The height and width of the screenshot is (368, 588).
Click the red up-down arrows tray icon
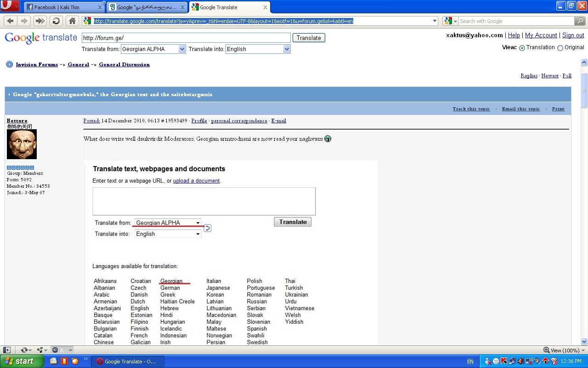[x=546, y=361]
